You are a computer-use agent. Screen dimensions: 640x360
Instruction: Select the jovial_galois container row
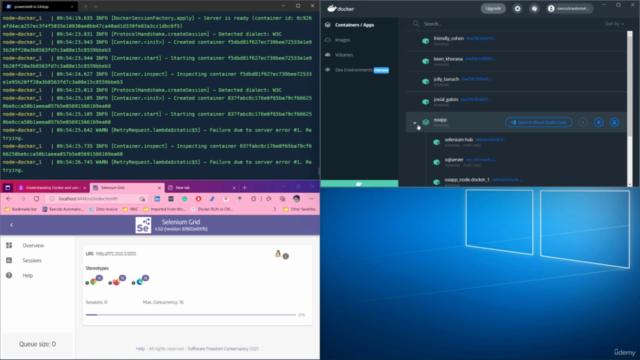click(516, 101)
